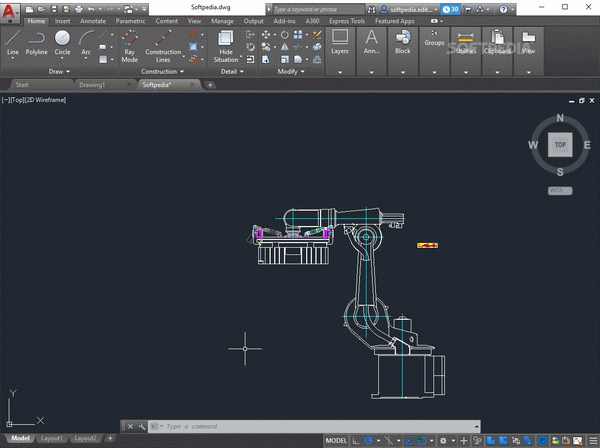600x448 pixels.
Task: Open the quick access toolbar customize dropdown
Action: tap(144, 9)
